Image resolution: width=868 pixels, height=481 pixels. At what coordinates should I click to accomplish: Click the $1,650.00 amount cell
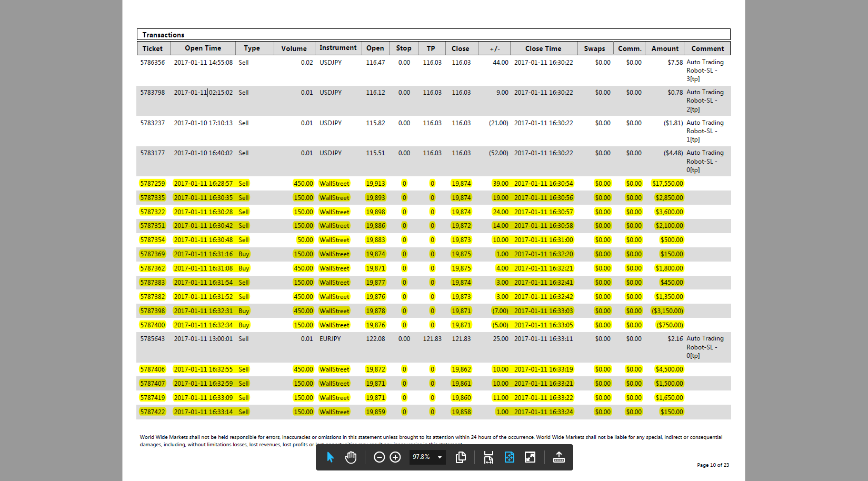pyautogui.click(x=669, y=398)
